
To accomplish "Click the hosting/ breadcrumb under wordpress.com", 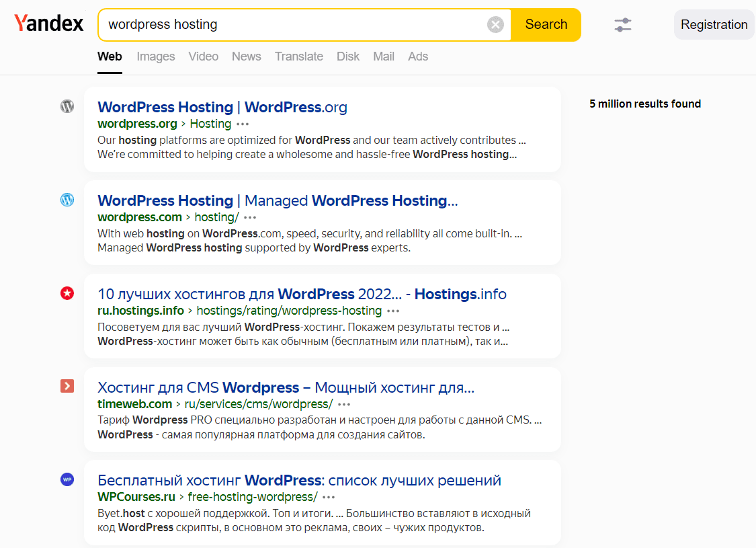I will pos(216,218).
